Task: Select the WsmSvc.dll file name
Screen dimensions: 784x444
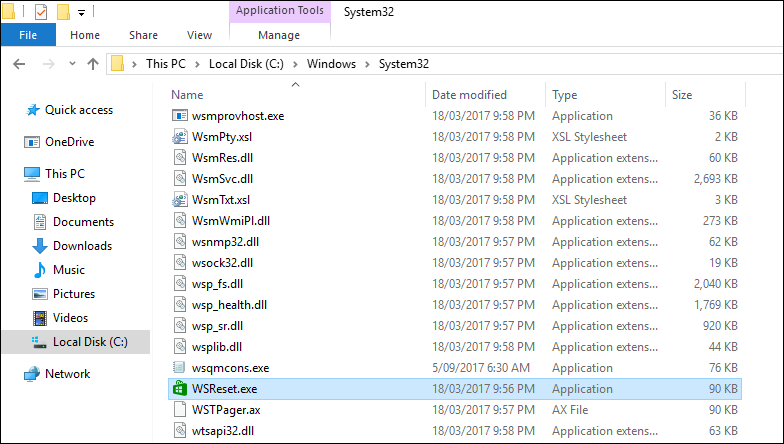Action: [x=222, y=179]
